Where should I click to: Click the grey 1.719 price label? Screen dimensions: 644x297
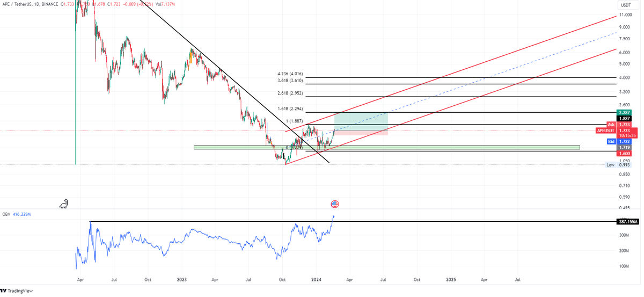tap(624, 147)
